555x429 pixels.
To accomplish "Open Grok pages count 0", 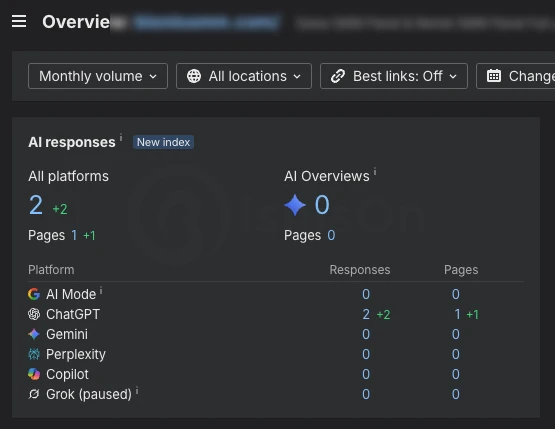I will pyautogui.click(x=456, y=394).
